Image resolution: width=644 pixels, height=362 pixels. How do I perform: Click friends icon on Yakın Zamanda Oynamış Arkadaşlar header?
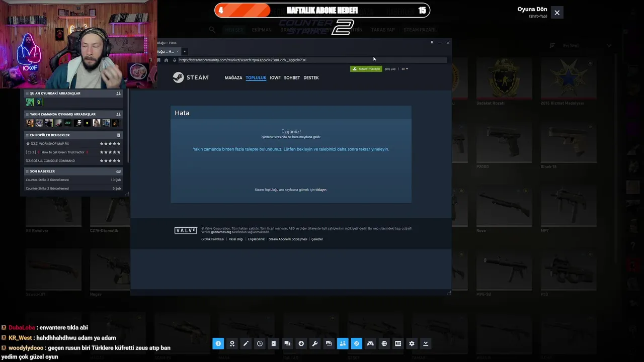pyautogui.click(x=118, y=114)
